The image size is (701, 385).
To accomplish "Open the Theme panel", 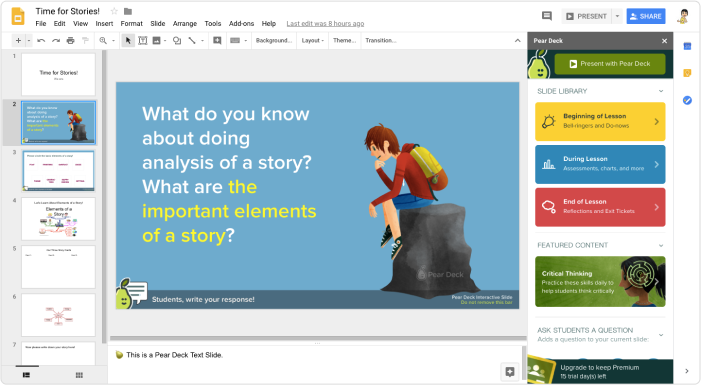I will click(x=344, y=41).
